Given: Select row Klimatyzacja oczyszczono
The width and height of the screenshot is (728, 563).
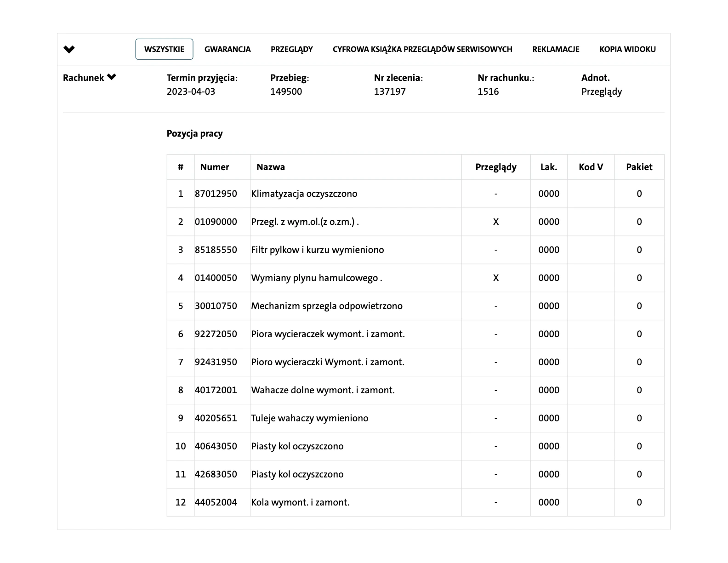Looking at the screenshot, I should (x=304, y=194).
